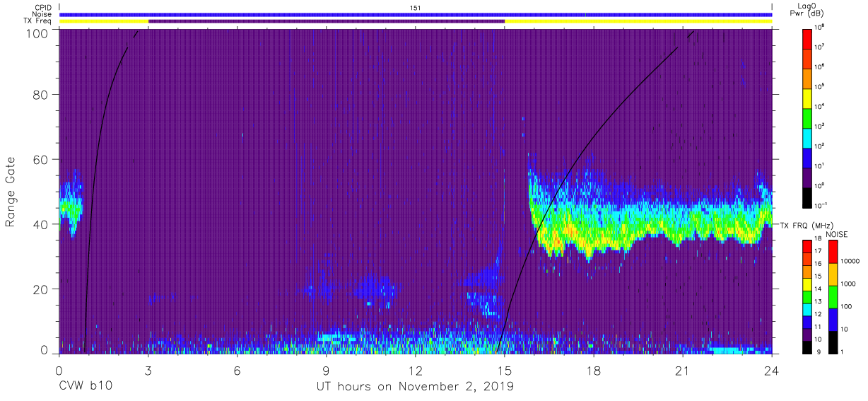Click the UT hour tick label 15
The image size is (868, 401).
pos(505,370)
